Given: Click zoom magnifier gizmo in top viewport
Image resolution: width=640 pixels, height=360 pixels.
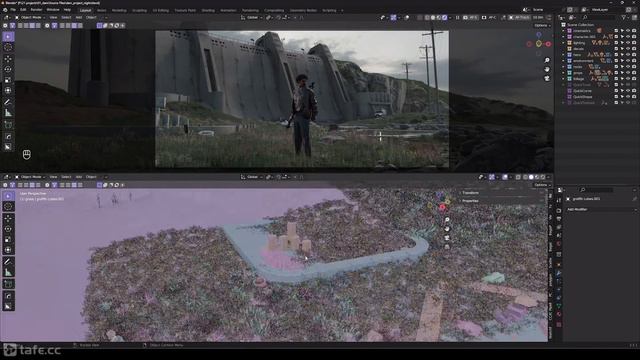Looking at the screenshot, I should (547, 60).
